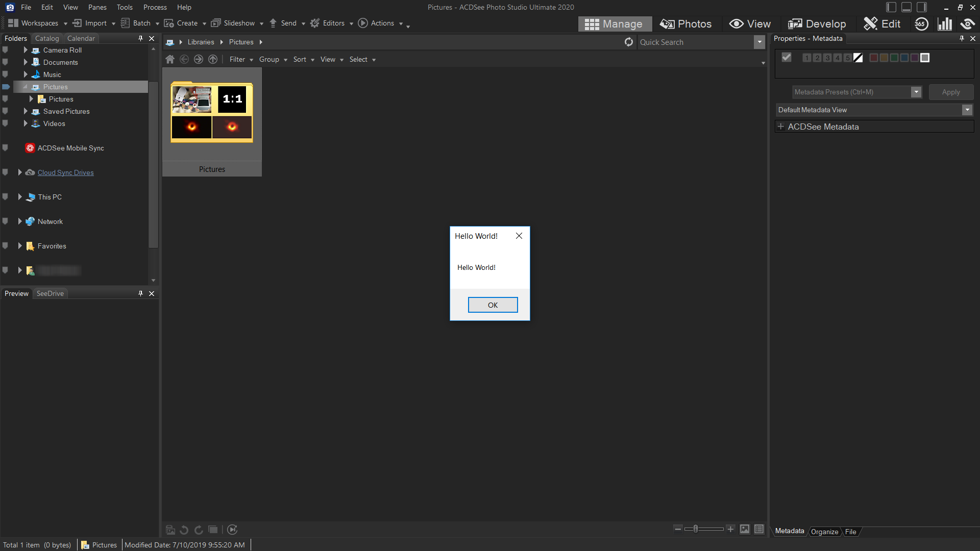Expand the Camera Roll folder
Image resolution: width=980 pixels, height=551 pixels.
pyautogui.click(x=26, y=50)
